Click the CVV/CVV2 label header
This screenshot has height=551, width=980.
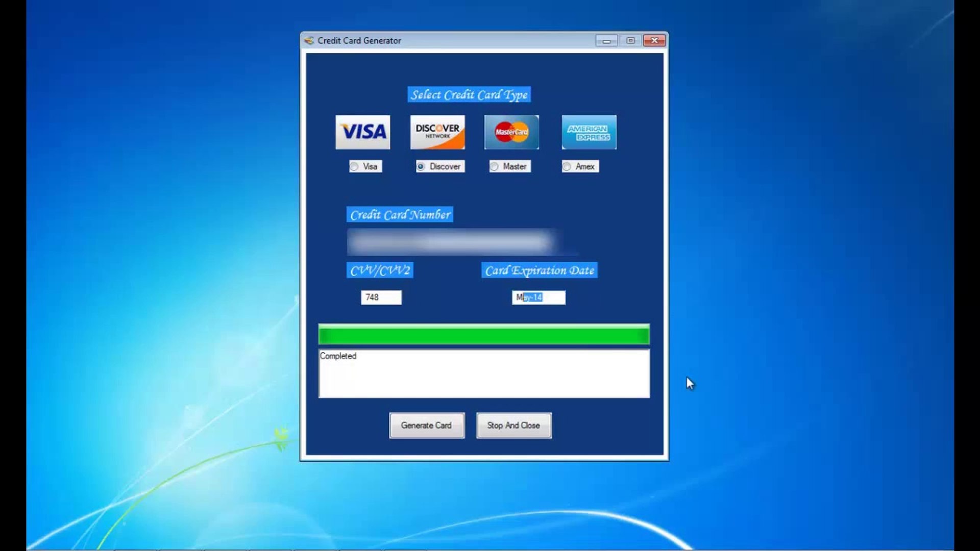pyautogui.click(x=379, y=270)
